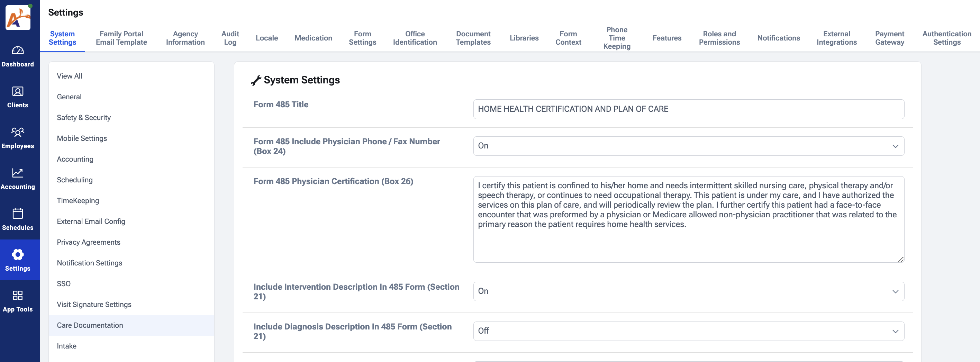This screenshot has width=980, height=362.
Task: Switch to the Audit Log tab
Action: coord(230,38)
